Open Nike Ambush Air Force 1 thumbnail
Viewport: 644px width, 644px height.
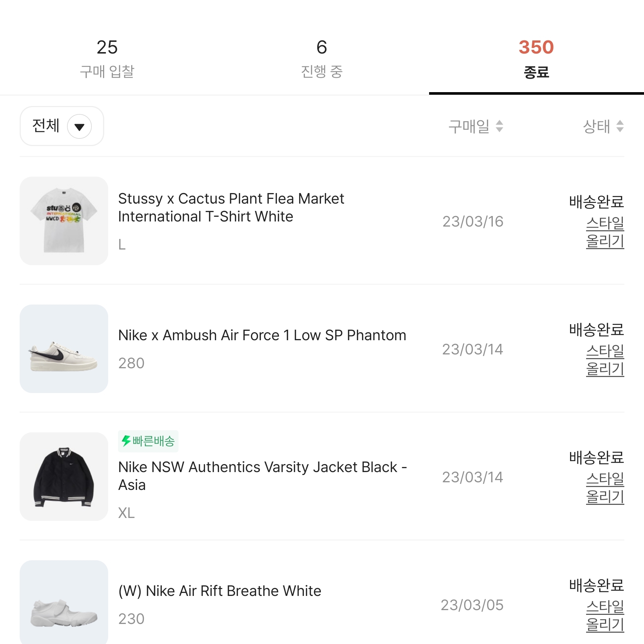(x=64, y=349)
